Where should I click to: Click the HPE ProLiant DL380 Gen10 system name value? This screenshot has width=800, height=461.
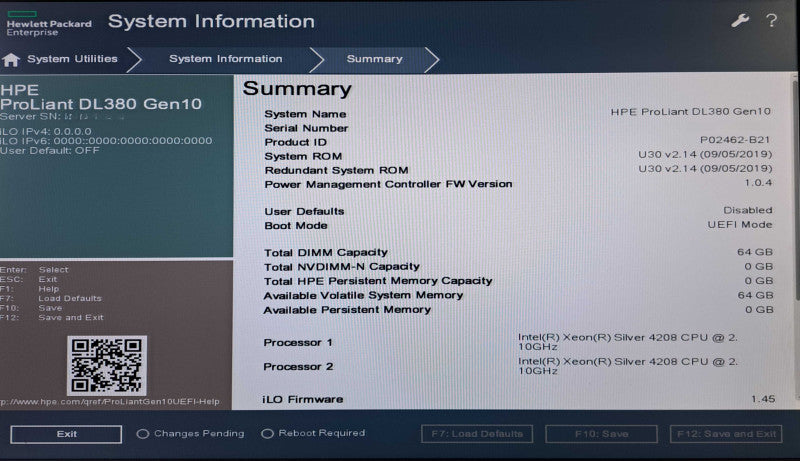(x=691, y=111)
